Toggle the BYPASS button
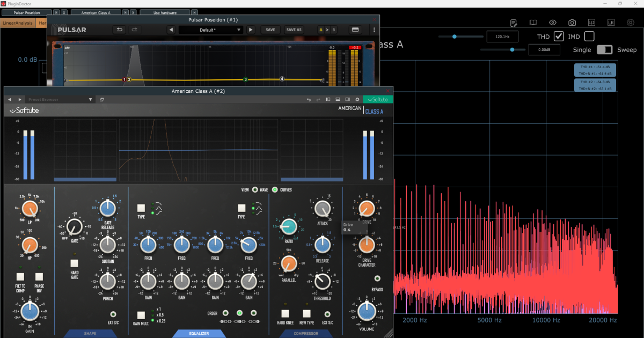This screenshot has width=644, height=338. point(377,278)
